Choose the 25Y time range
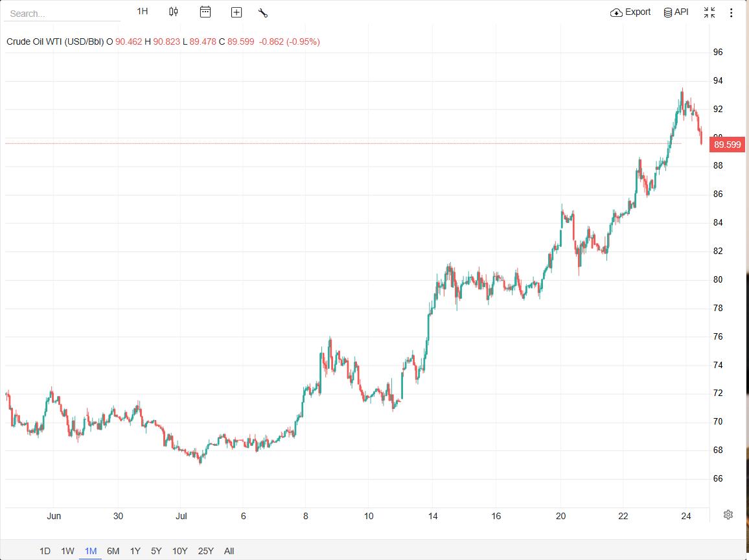 click(x=206, y=551)
